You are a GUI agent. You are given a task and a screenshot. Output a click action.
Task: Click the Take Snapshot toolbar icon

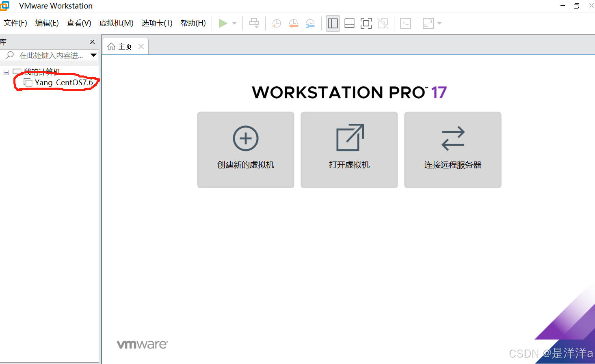point(276,23)
